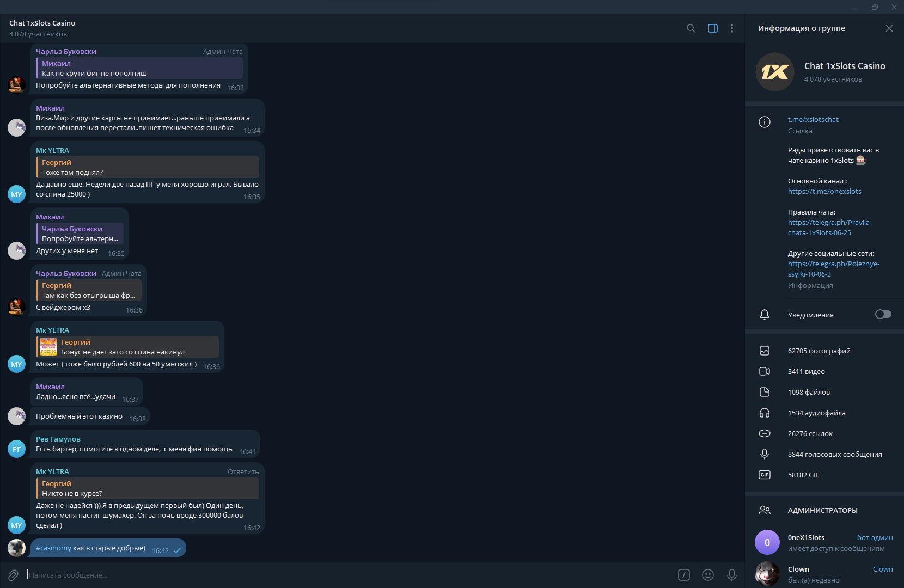Click the notifications bell icon
The image size is (904, 588).
(x=765, y=314)
